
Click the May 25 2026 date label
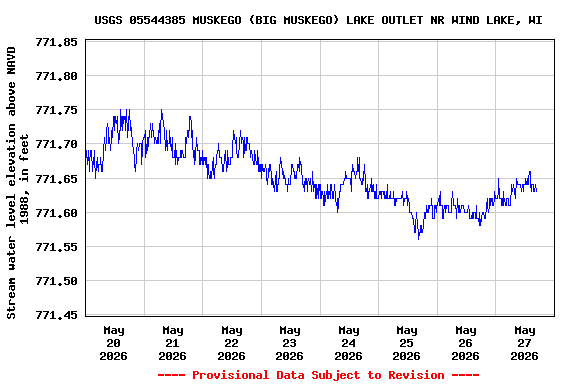pos(406,343)
